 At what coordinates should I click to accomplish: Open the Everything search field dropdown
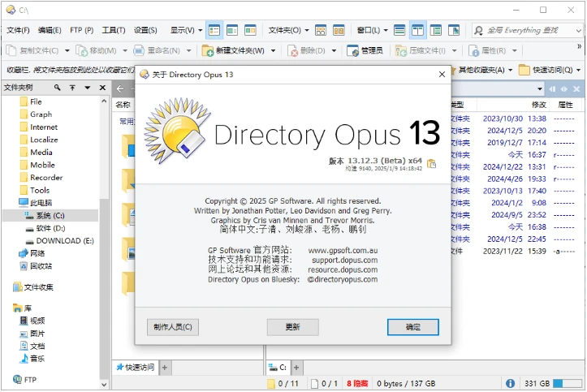click(578, 31)
